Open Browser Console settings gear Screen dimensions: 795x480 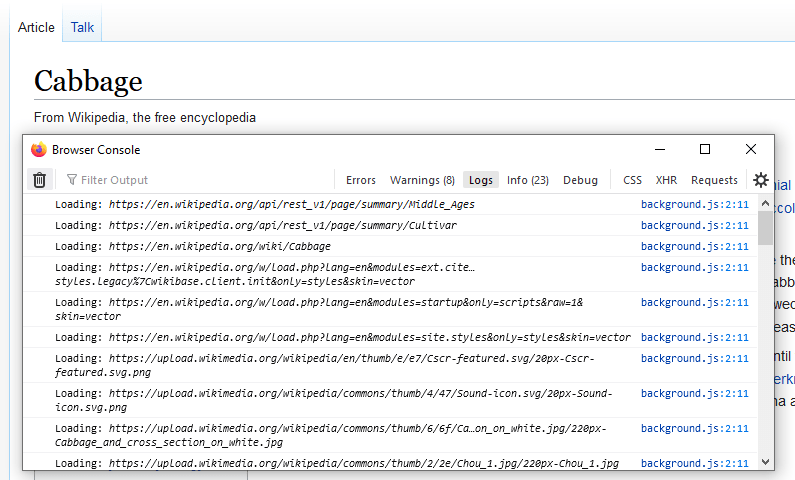tap(761, 180)
